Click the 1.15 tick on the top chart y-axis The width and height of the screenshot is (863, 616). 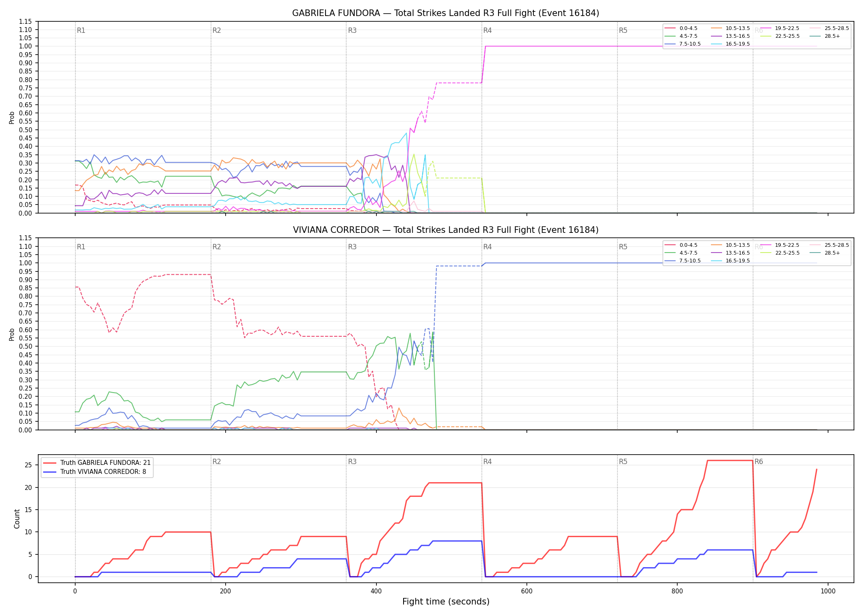click(x=25, y=21)
